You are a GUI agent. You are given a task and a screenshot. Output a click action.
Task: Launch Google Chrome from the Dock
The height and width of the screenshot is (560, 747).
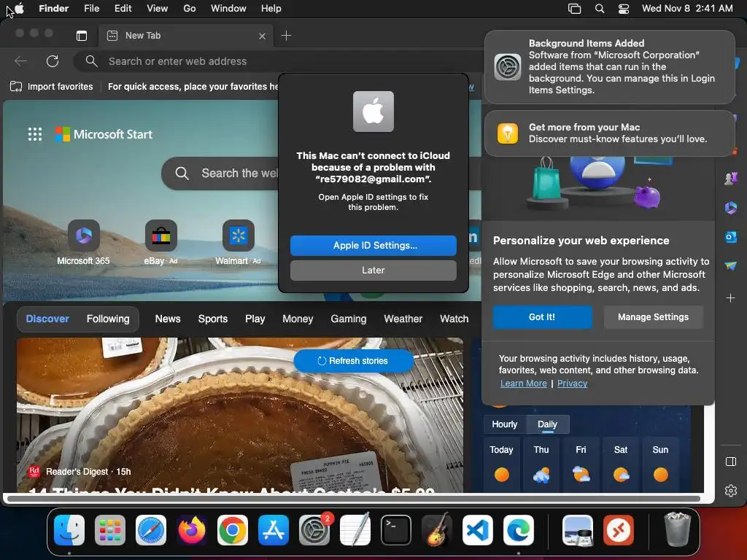click(x=233, y=530)
